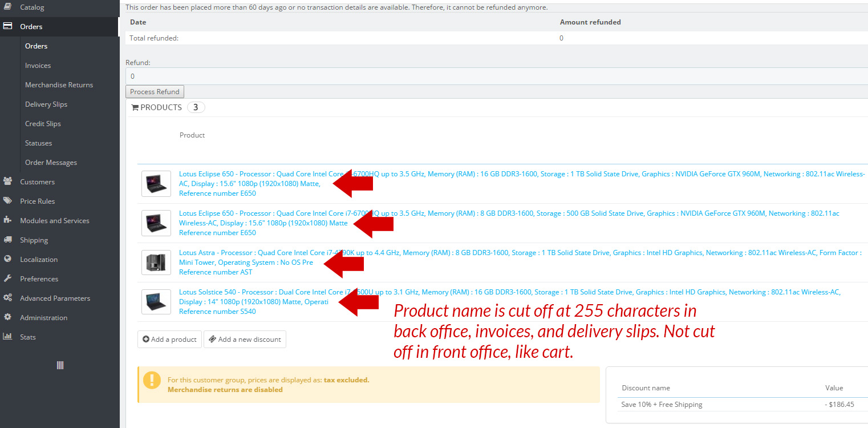Click the 'tax excluded.' text in notice
The width and height of the screenshot is (868, 428).
(347, 380)
